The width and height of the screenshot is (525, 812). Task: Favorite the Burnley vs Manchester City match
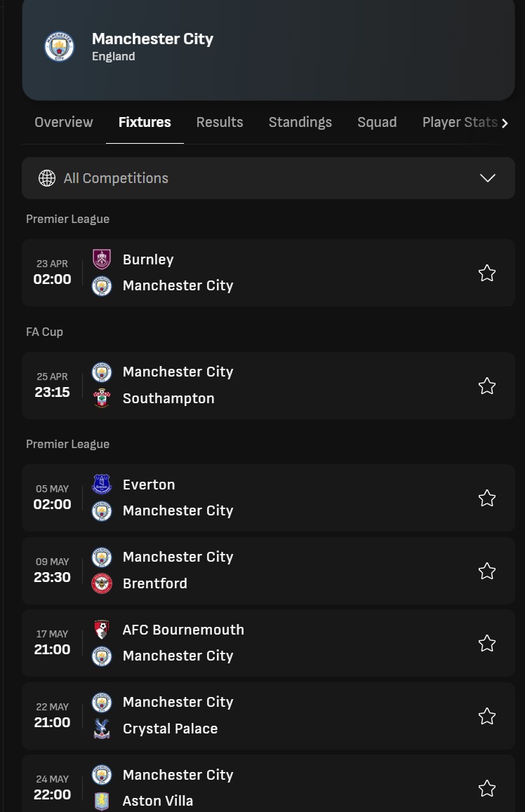(487, 273)
